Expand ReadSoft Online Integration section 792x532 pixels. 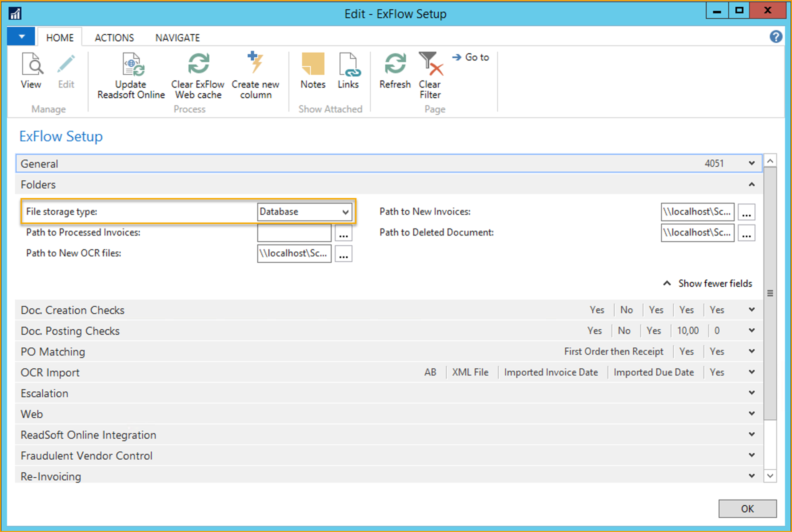pyautogui.click(x=751, y=435)
